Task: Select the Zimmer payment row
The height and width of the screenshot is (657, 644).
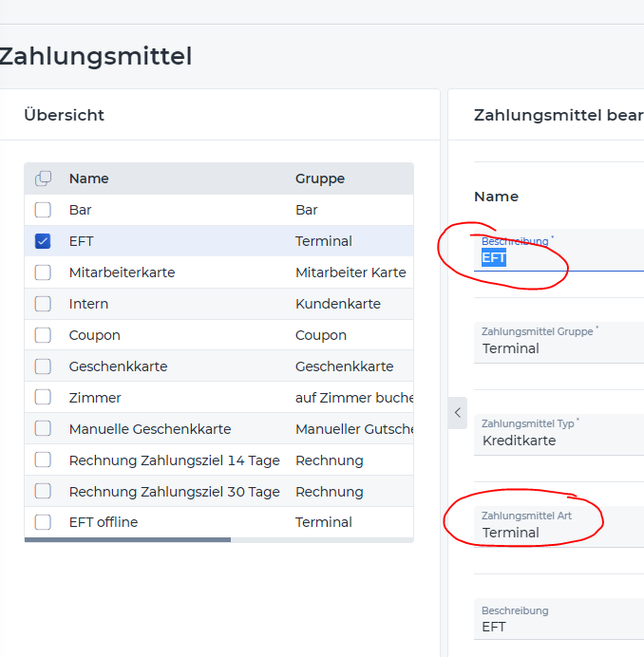Action: pyautogui.click(x=218, y=397)
